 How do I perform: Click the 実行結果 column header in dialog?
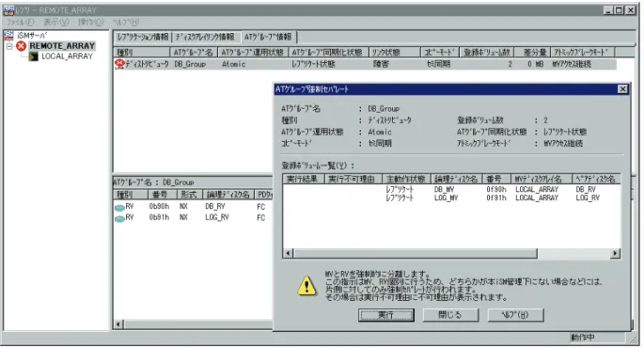pos(304,179)
